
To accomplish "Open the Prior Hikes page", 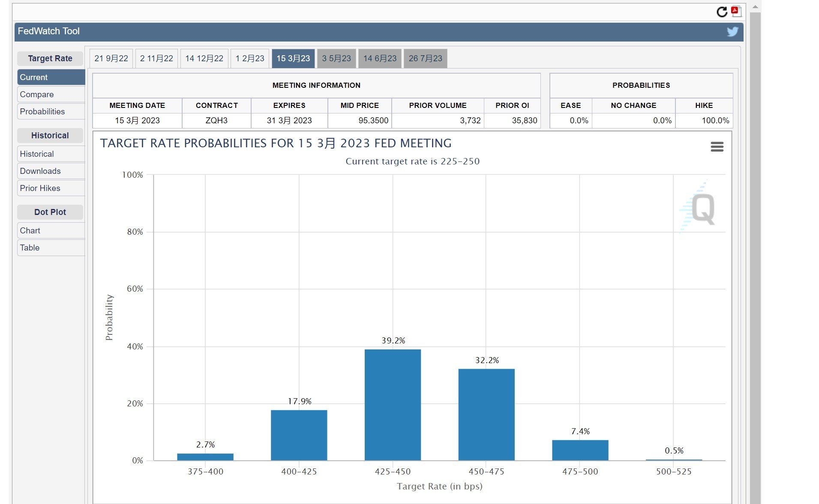I will coord(51,188).
